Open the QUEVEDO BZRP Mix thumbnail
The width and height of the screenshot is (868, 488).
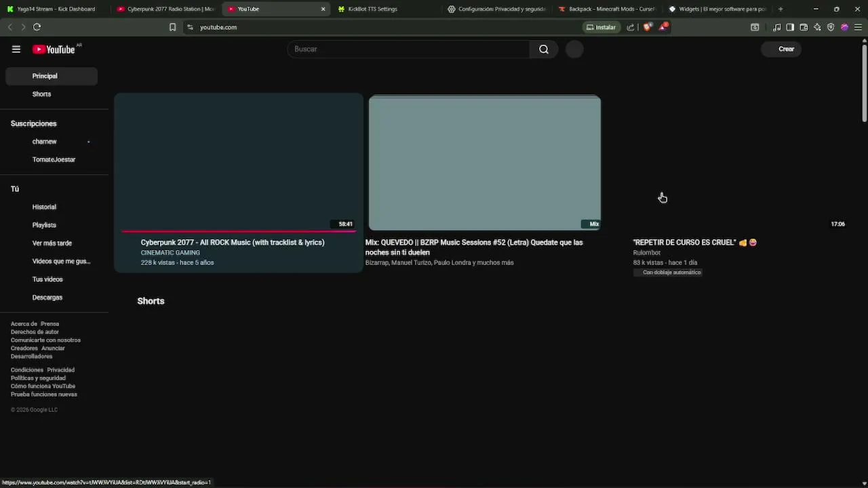[x=485, y=163]
